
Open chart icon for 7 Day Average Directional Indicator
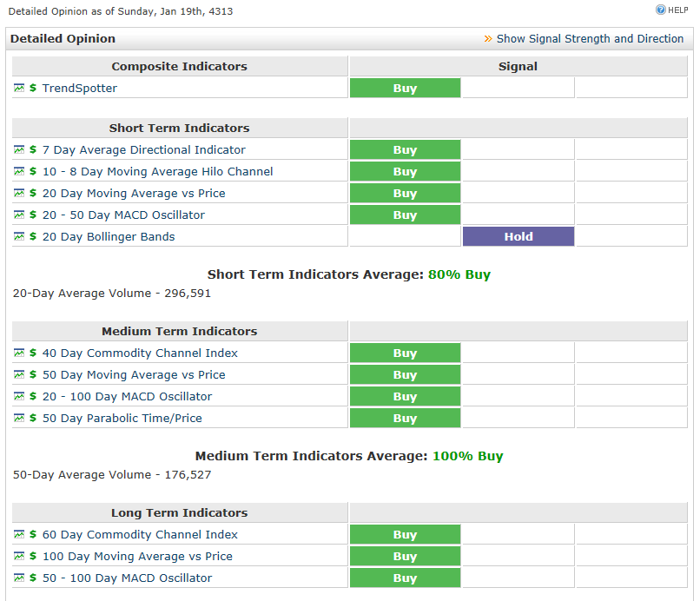(x=19, y=149)
